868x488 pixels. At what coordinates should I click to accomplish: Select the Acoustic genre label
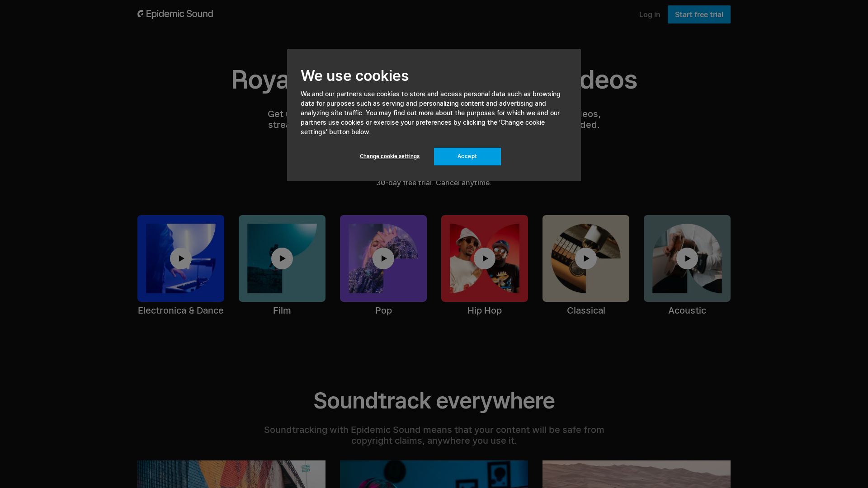(x=687, y=310)
